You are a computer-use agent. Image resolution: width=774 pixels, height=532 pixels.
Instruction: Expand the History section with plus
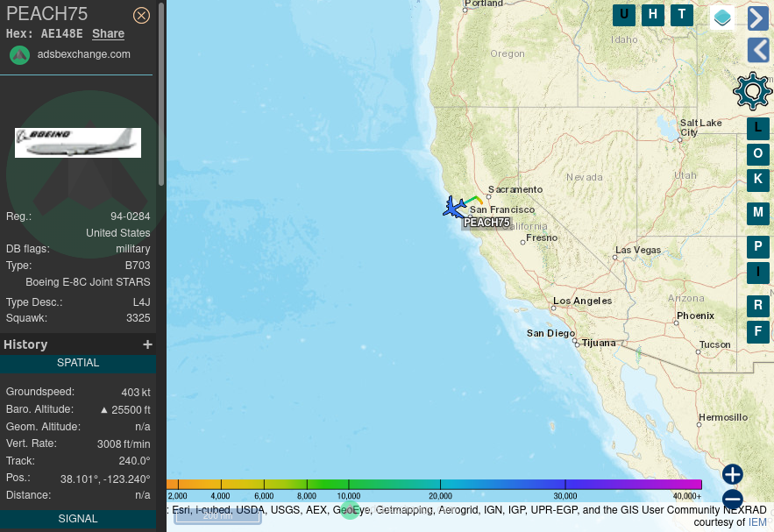point(147,344)
